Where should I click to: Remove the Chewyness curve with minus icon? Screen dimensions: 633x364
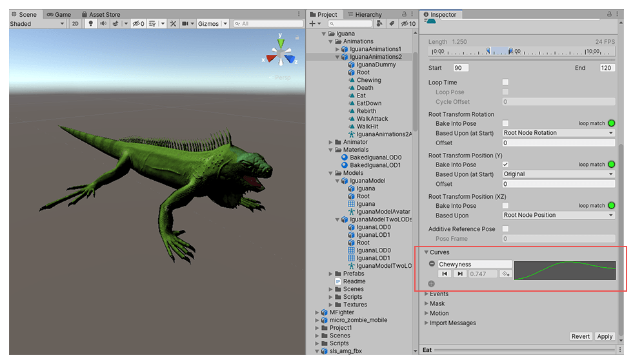[432, 264]
